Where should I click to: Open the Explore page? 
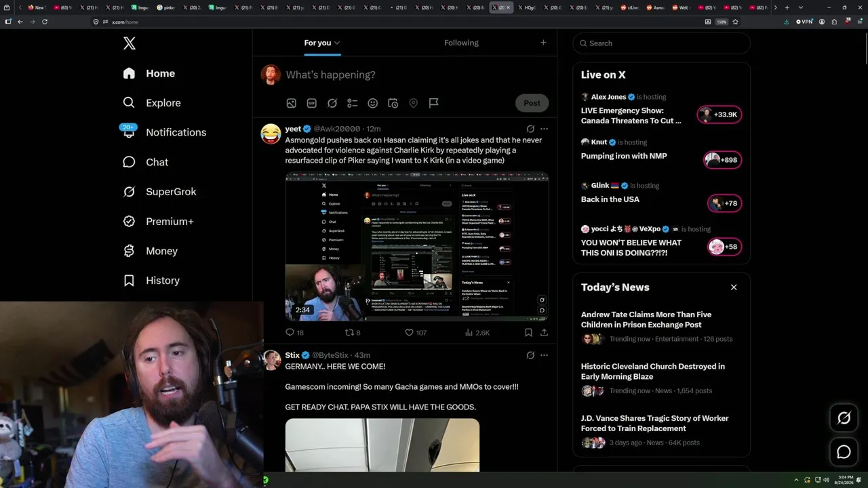click(x=152, y=103)
